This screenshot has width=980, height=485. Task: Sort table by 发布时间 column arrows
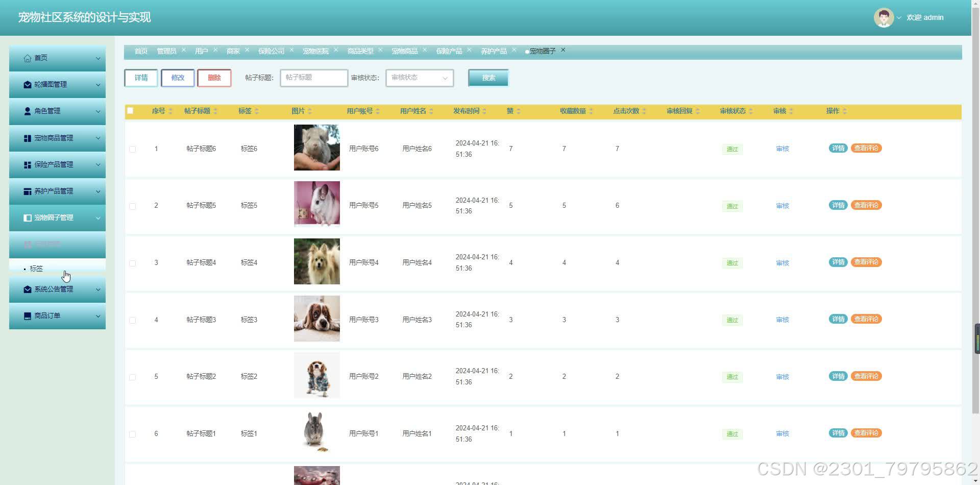[484, 111]
